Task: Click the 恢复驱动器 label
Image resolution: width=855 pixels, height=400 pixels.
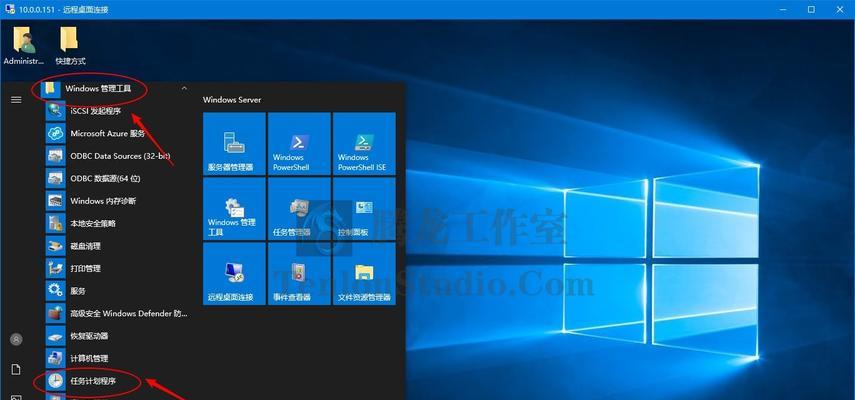Action: click(89, 336)
